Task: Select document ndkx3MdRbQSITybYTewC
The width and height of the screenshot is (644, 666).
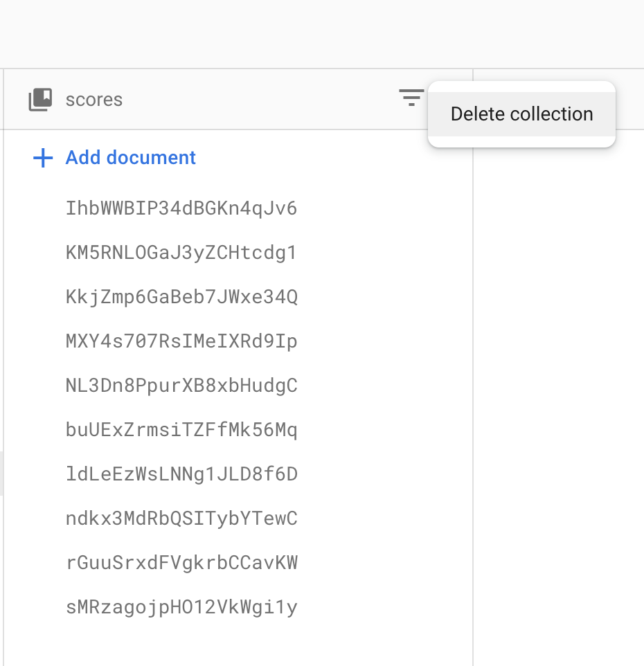Action: click(x=181, y=518)
